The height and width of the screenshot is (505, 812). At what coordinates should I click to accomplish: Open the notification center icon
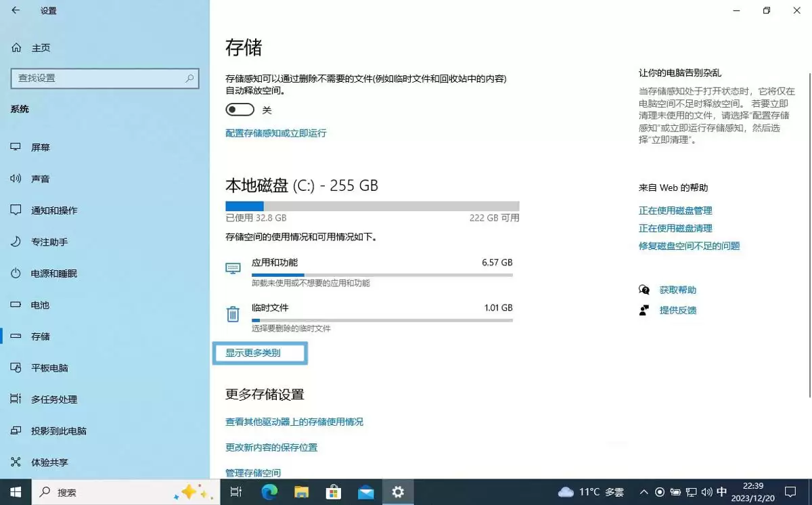790,492
